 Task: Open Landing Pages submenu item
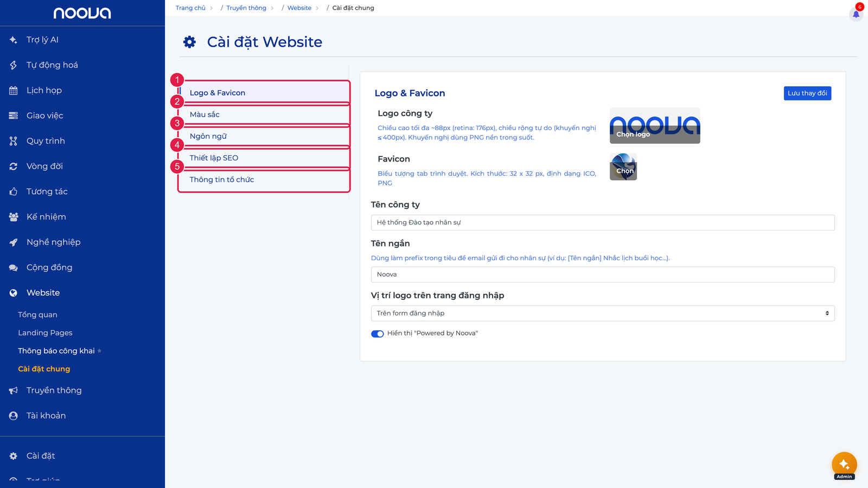click(x=45, y=333)
